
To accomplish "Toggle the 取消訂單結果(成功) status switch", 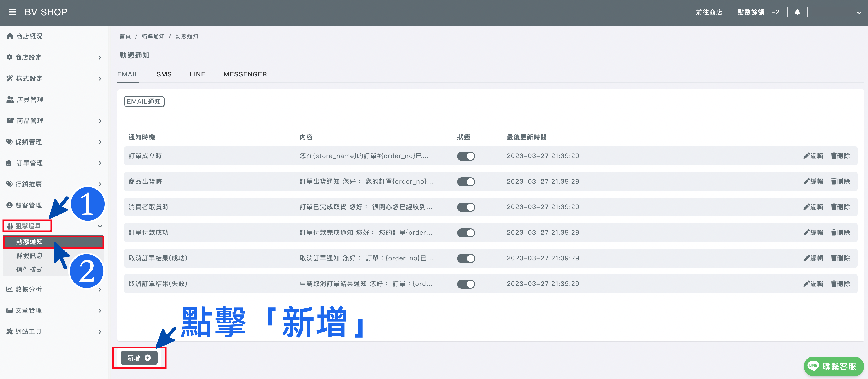I will tap(466, 258).
